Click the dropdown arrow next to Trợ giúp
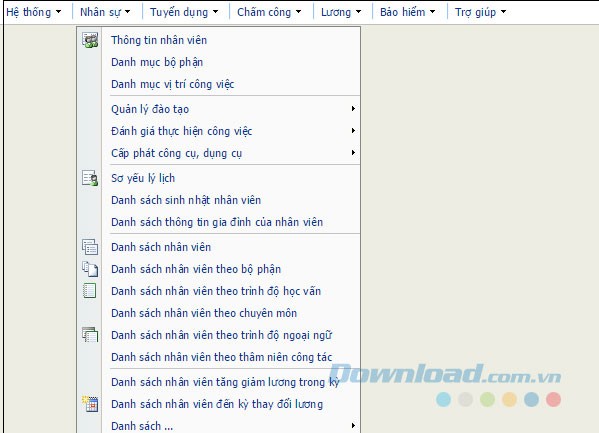 pyautogui.click(x=503, y=12)
